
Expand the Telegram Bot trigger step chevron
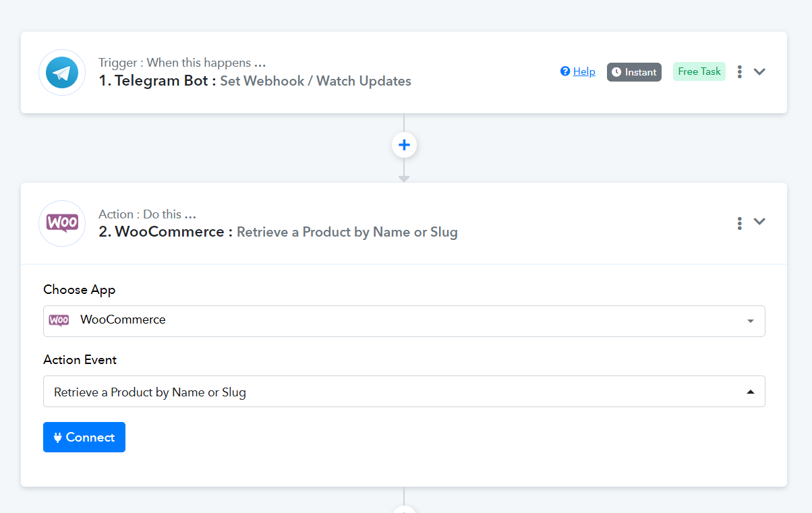click(x=759, y=71)
